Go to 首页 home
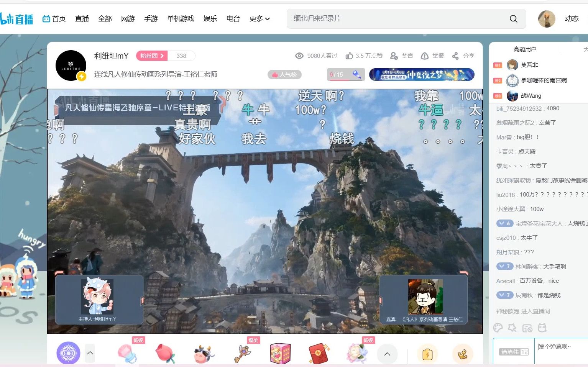Viewport: 588px width, 367px height. point(54,19)
